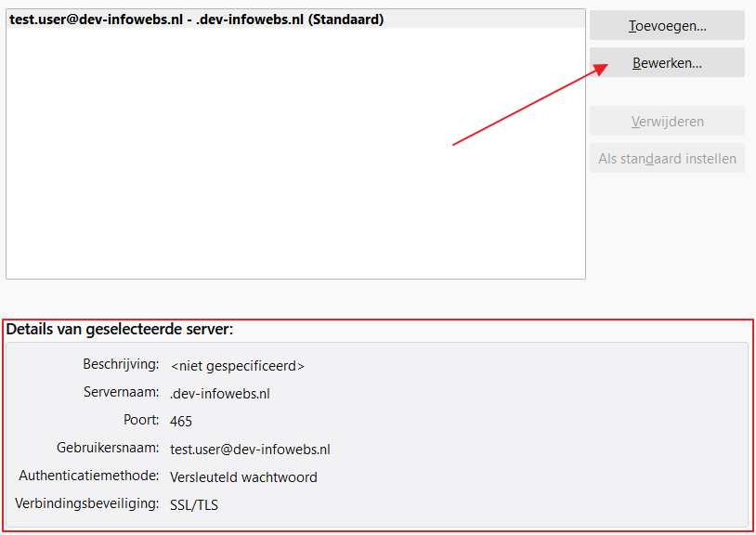Click the .dev-infowebs.nl server name value

pyautogui.click(x=219, y=394)
